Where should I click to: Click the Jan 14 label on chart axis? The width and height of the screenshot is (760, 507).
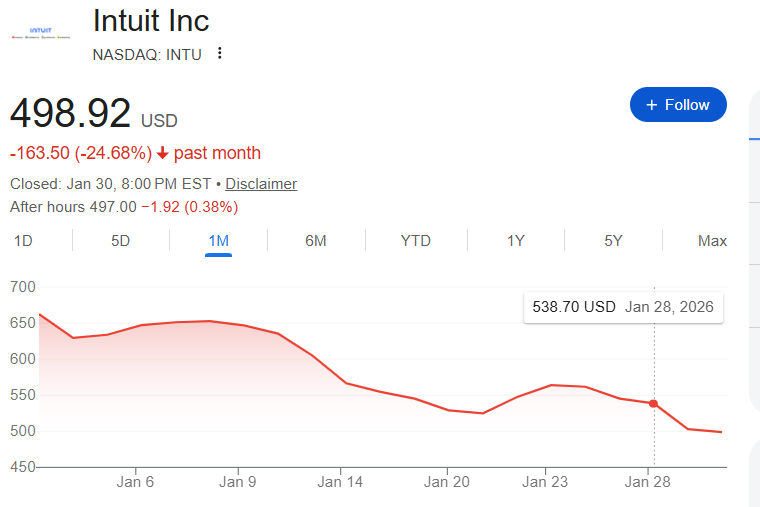point(340,482)
